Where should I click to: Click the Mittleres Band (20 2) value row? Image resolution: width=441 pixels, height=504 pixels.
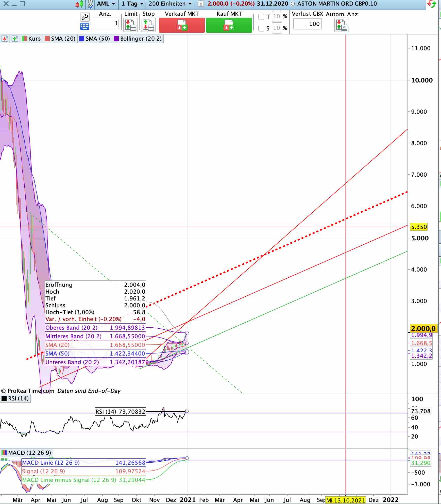tap(95, 336)
